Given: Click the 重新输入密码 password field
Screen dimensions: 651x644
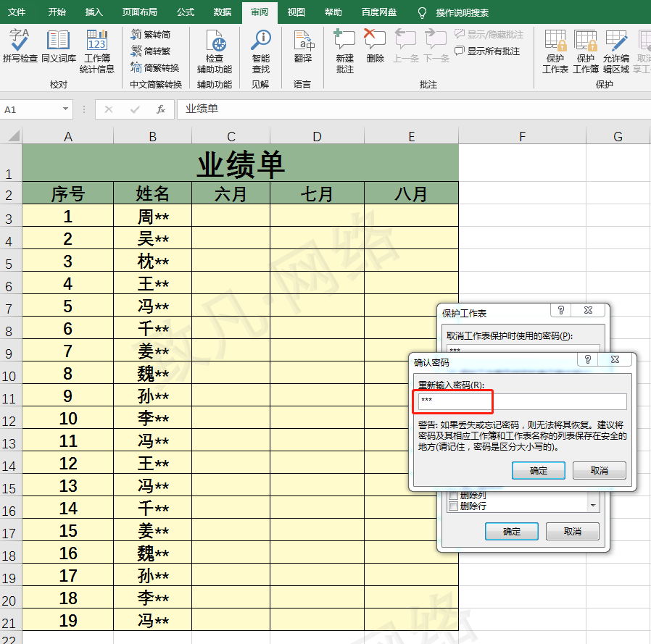Looking at the screenshot, I should (x=522, y=401).
